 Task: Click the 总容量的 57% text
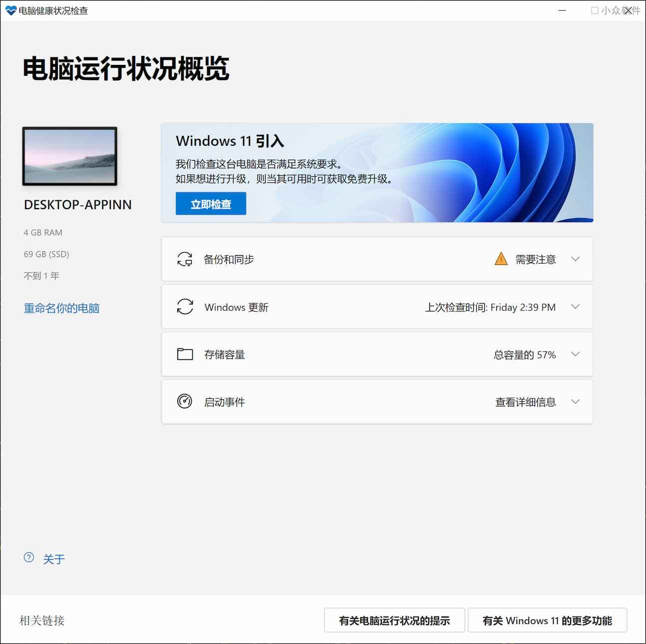pos(525,354)
